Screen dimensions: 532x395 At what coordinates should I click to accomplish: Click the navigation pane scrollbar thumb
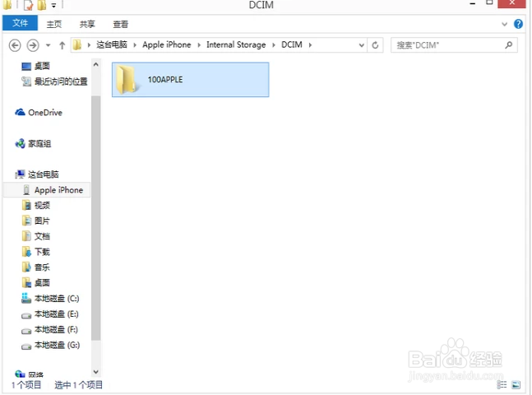click(96, 218)
